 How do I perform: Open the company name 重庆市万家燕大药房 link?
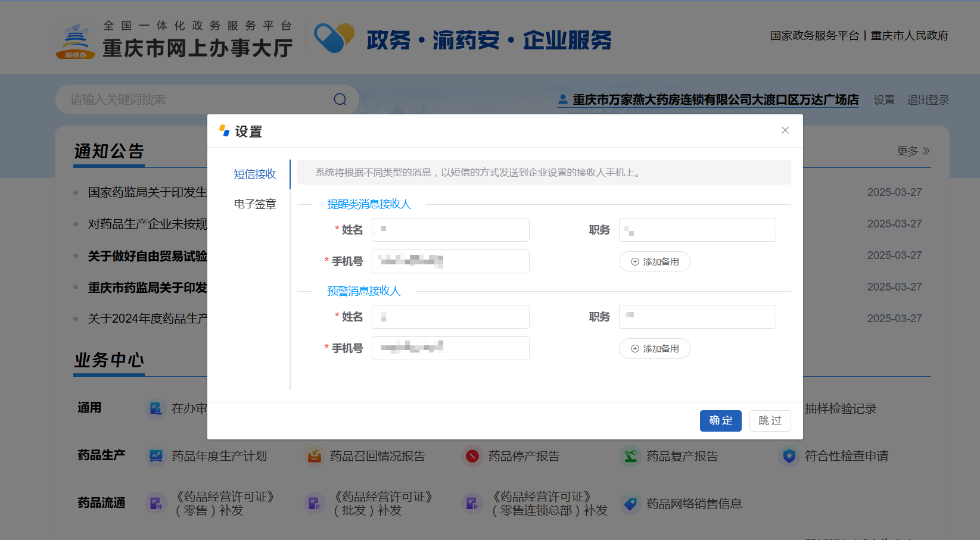(715, 100)
